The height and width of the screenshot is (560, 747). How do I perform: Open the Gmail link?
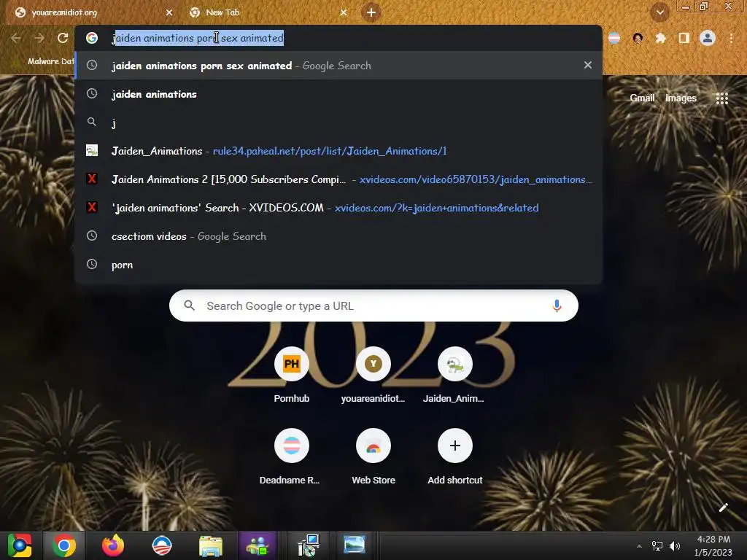click(x=642, y=98)
